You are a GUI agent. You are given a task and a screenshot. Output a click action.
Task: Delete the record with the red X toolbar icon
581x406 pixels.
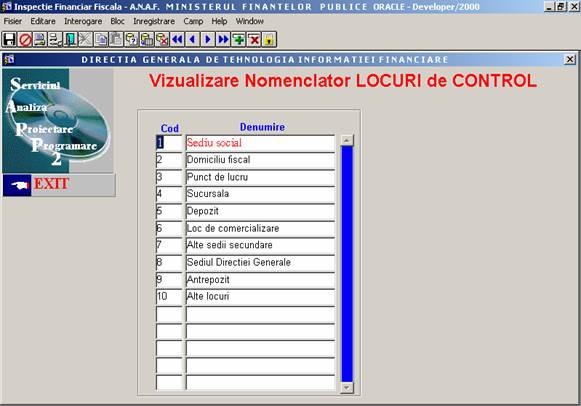pyautogui.click(x=254, y=39)
